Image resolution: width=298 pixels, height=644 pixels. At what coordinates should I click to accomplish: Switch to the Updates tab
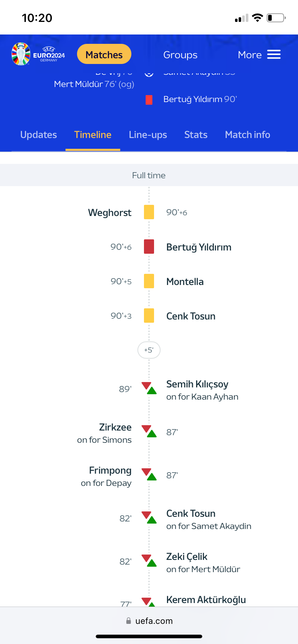tap(39, 135)
